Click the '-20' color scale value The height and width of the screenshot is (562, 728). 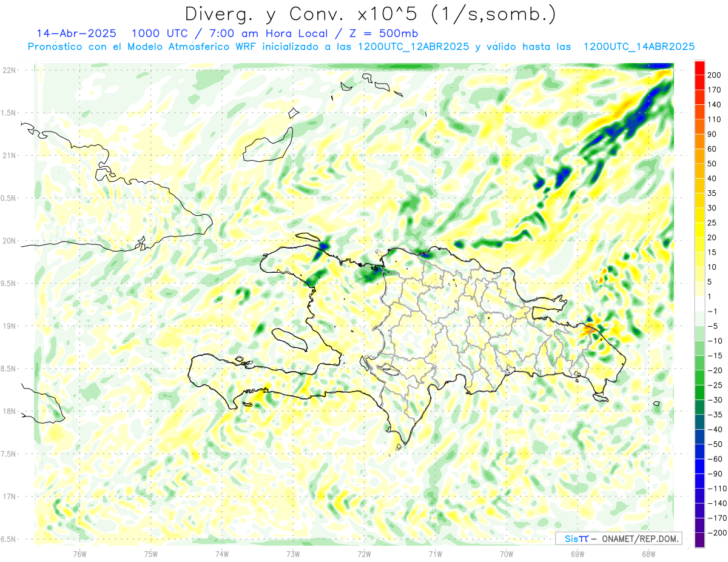pyautogui.click(x=715, y=370)
